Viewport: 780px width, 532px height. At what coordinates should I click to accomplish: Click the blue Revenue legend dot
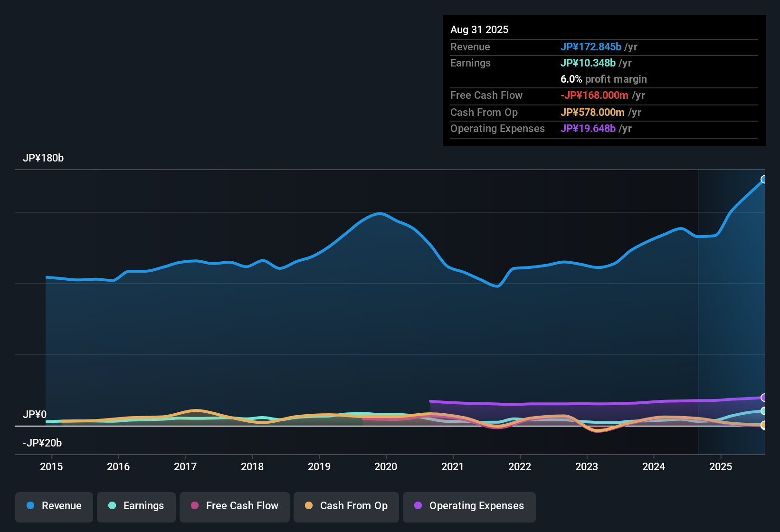30,506
